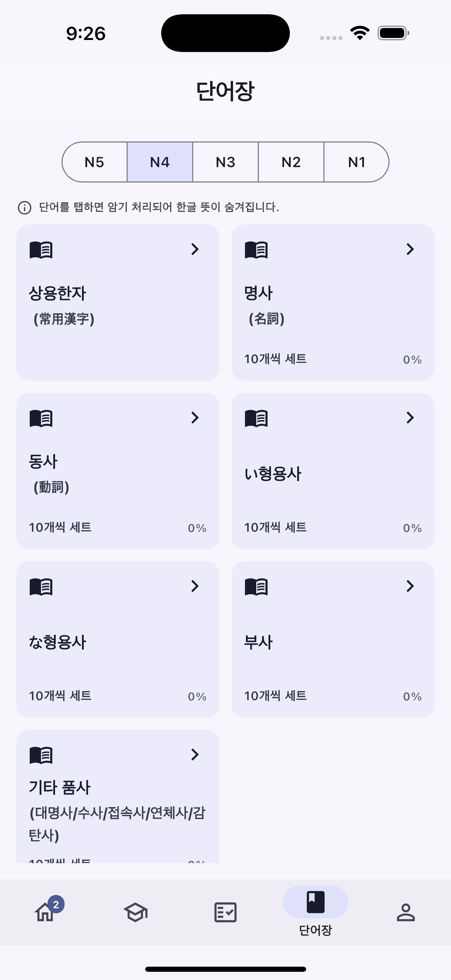
Task: Expand the 동사 card chevron
Action: coord(195,418)
